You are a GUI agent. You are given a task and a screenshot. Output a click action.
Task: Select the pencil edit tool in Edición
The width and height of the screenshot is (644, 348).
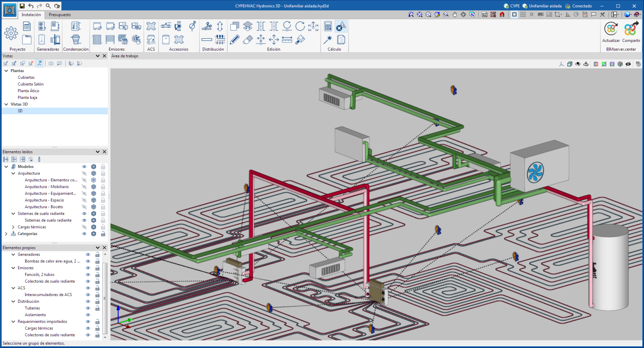[x=235, y=39]
